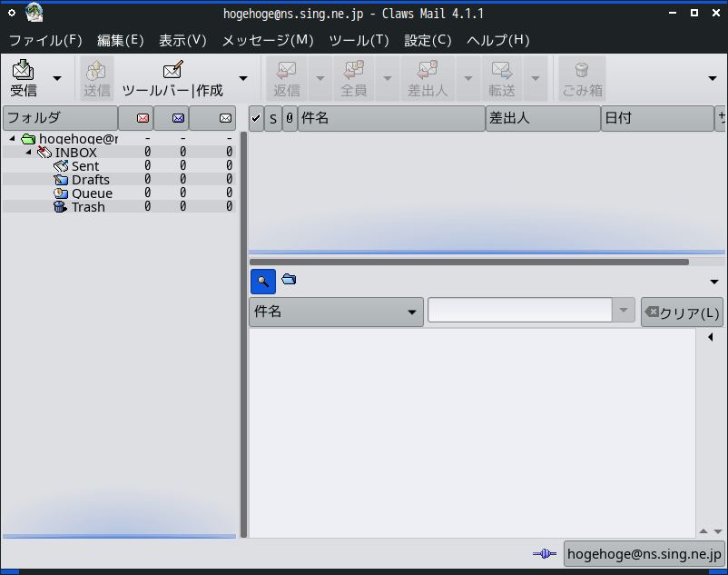This screenshot has width=728, height=575.
Task: Click the Queue folder icon
Action: coord(61,193)
